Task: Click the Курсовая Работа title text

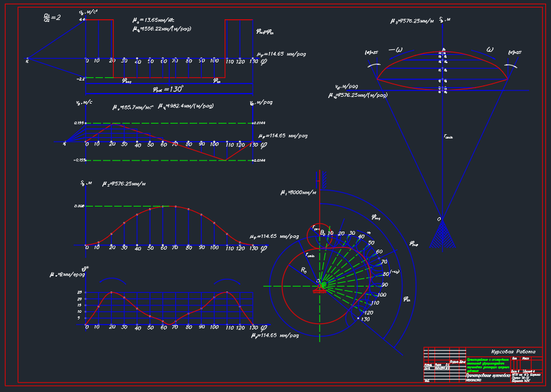Action: tap(513, 351)
